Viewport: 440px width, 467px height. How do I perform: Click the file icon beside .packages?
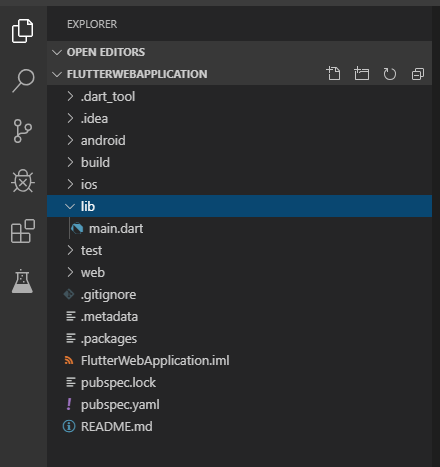coord(71,338)
